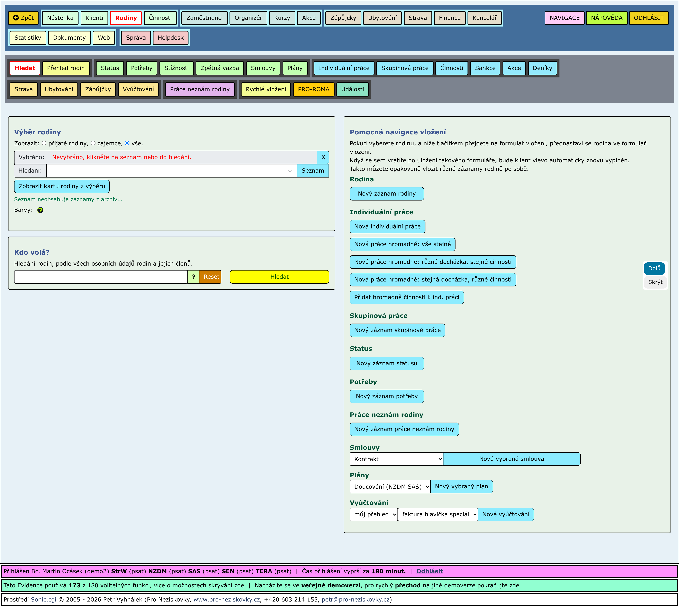Click Nový záznam rodiny button
The height and width of the screenshot is (616, 679).
click(x=386, y=194)
